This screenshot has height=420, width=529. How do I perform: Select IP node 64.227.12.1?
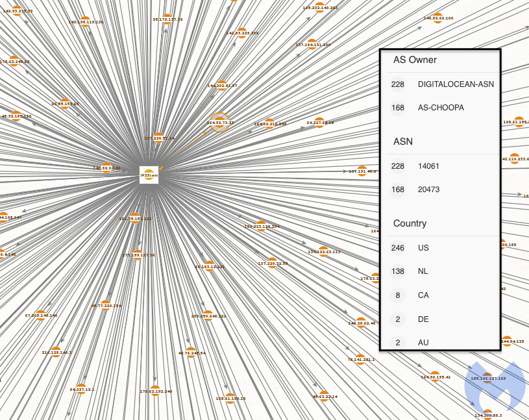tap(81, 389)
